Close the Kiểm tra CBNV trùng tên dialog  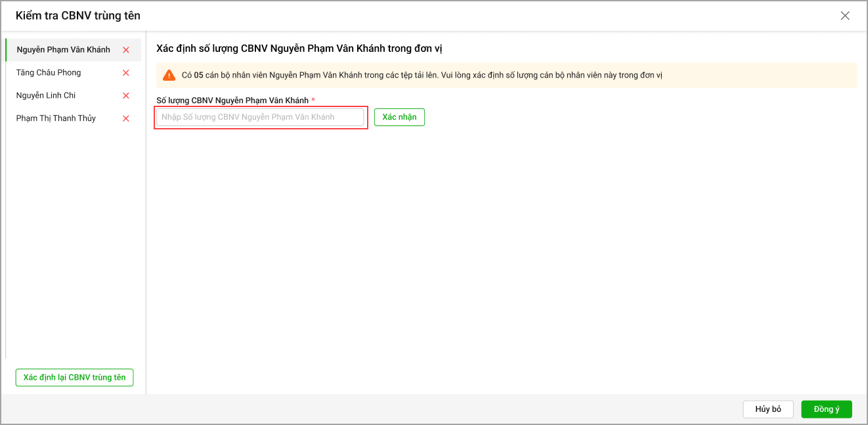click(x=845, y=16)
